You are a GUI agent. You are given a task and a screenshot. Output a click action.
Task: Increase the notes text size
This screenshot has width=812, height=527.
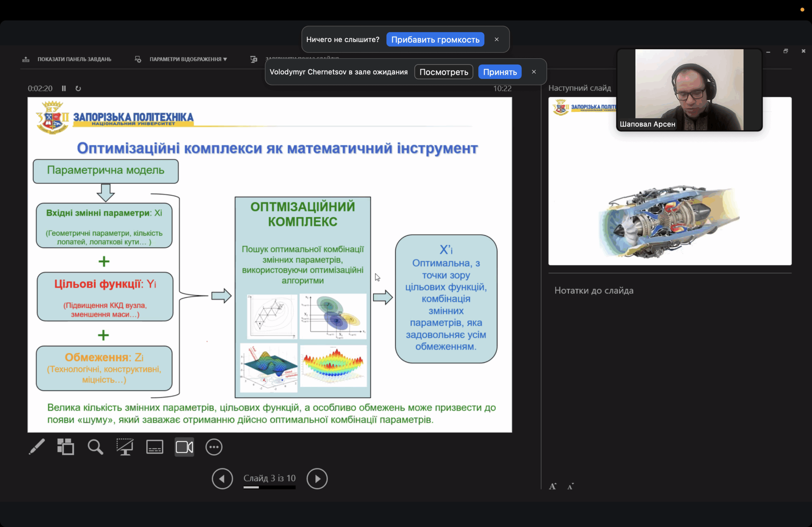pos(553,486)
